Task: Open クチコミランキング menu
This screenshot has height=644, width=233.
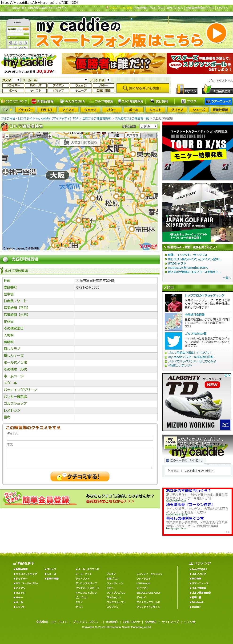Action: pyautogui.click(x=14, y=101)
